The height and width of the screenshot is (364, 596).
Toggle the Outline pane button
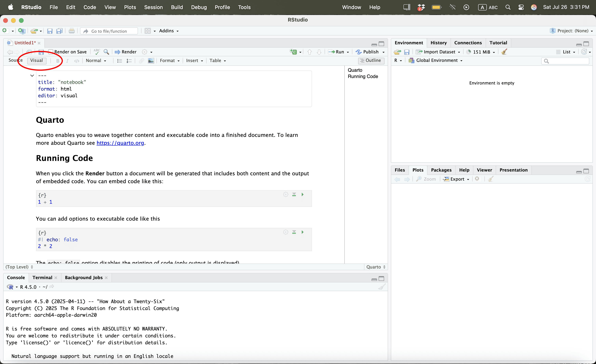coord(371,60)
